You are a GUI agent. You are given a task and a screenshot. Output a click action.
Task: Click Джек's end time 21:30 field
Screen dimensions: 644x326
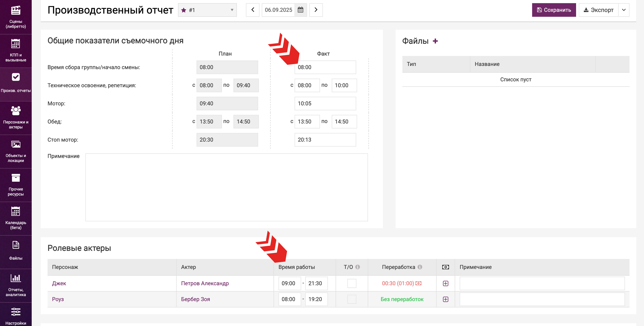pyautogui.click(x=316, y=283)
